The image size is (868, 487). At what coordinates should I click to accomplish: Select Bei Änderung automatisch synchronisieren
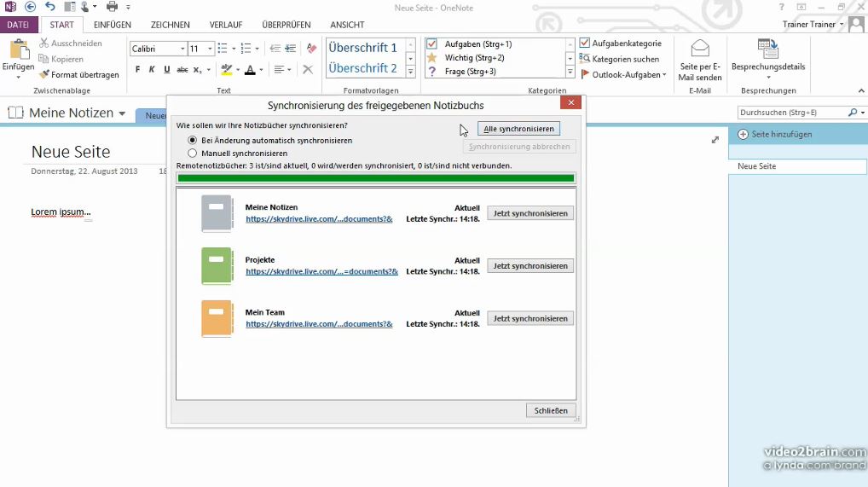[x=192, y=140]
